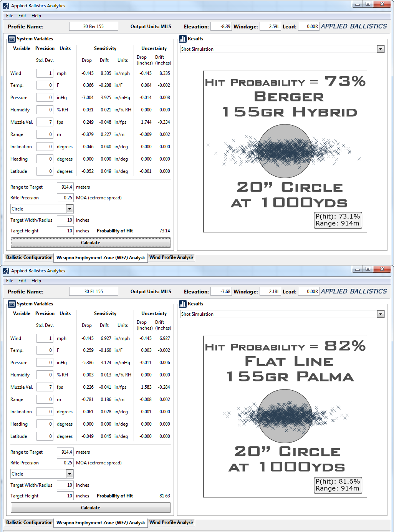Click Results chart icon in the 30 FL 155 window

coord(183,304)
